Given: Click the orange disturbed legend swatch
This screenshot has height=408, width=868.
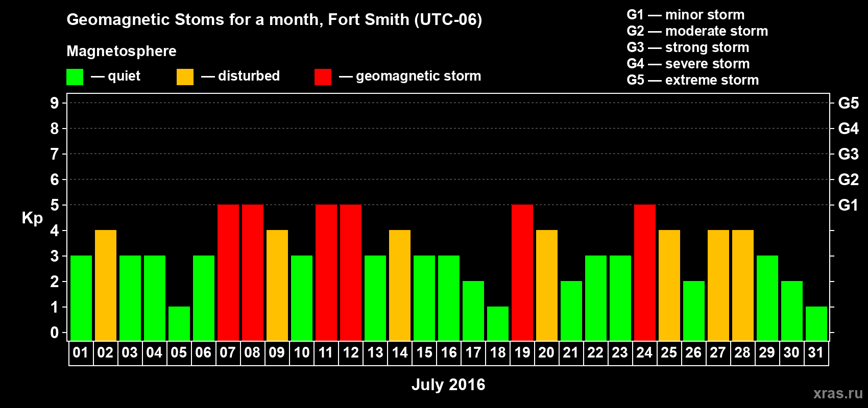Looking at the screenshot, I should pyautogui.click(x=185, y=77).
